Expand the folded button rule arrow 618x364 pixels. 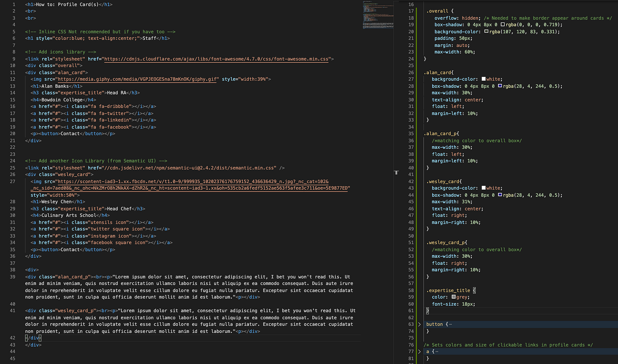coord(419,324)
